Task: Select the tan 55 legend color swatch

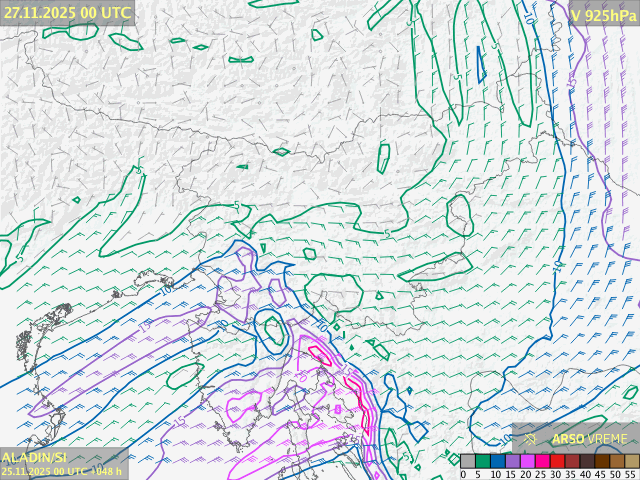Action: (631, 461)
